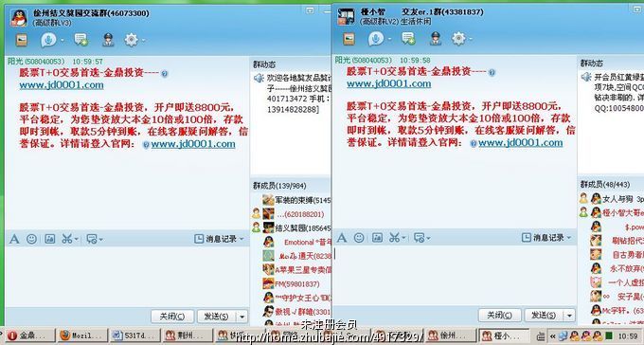Click 发送(S) send button in left window
This screenshot has width=644, height=345.
217,317
